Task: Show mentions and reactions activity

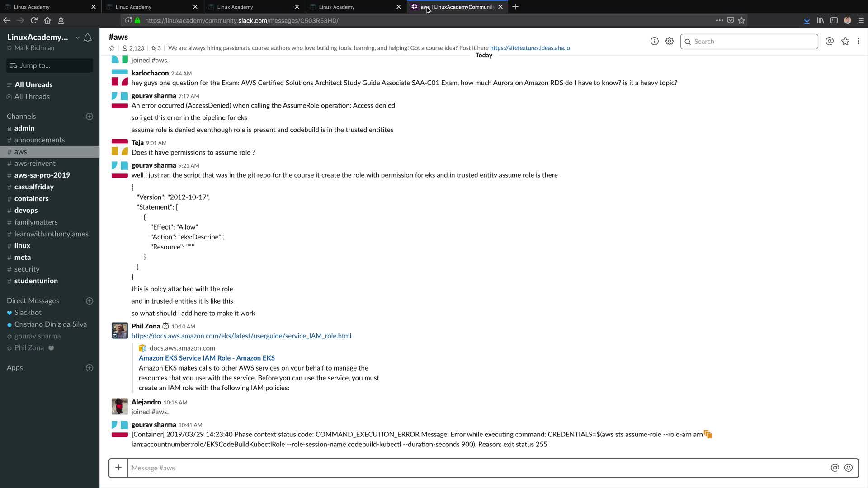Action: click(x=829, y=41)
